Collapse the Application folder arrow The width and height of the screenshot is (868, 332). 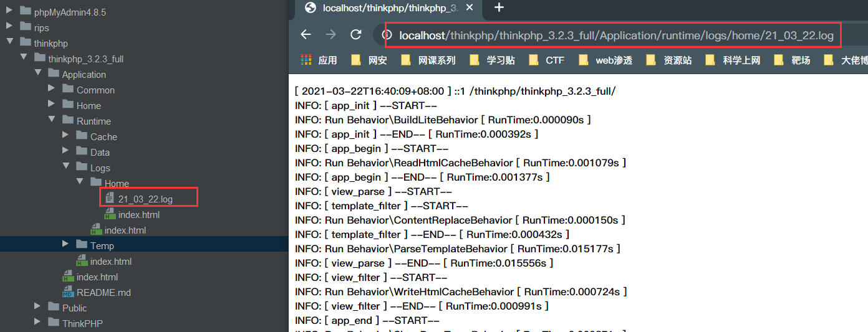[x=37, y=73]
